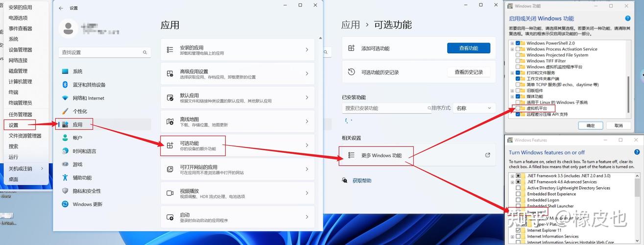Check Active Directory Lightweight Directory Services checkbox

pyautogui.click(x=518, y=188)
